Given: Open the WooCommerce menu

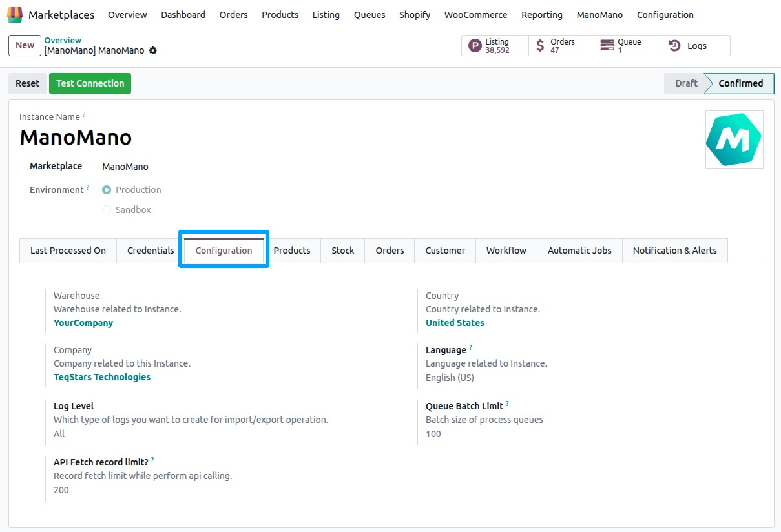Looking at the screenshot, I should (475, 15).
